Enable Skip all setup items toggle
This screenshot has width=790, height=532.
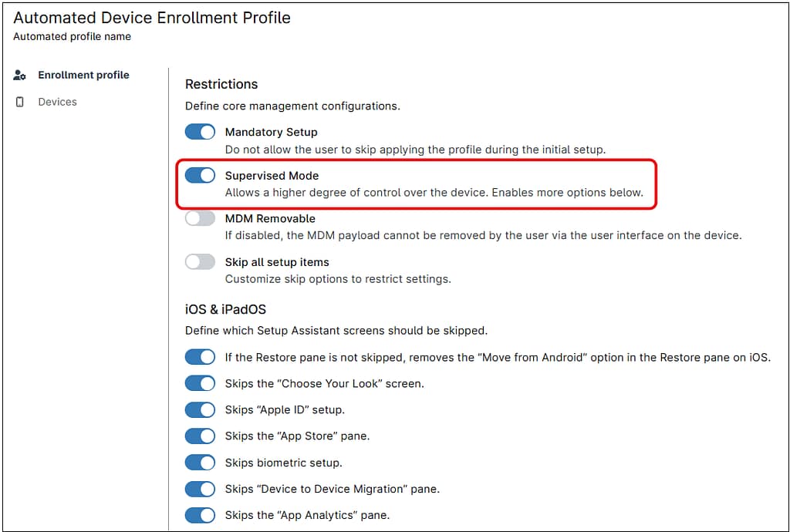click(x=200, y=262)
